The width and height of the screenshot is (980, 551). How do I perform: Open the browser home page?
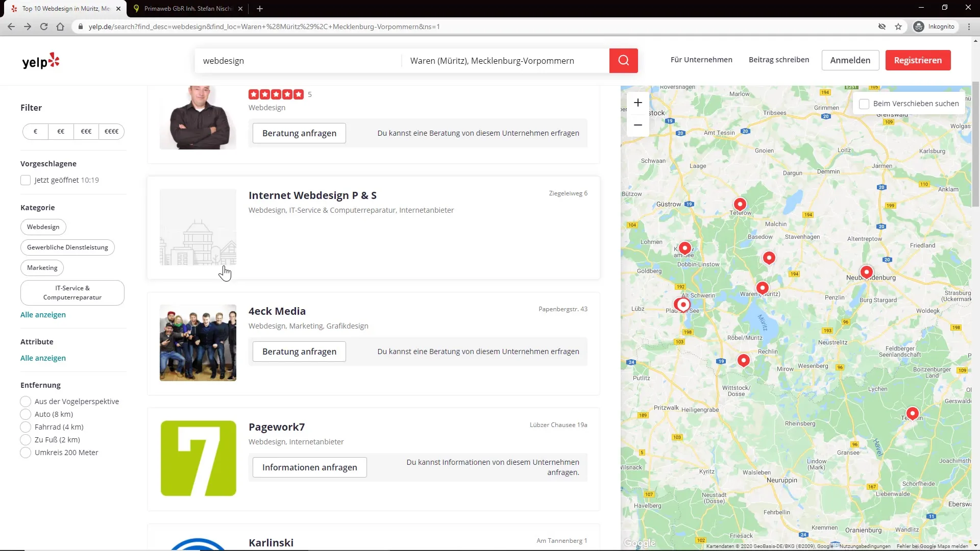(60, 27)
